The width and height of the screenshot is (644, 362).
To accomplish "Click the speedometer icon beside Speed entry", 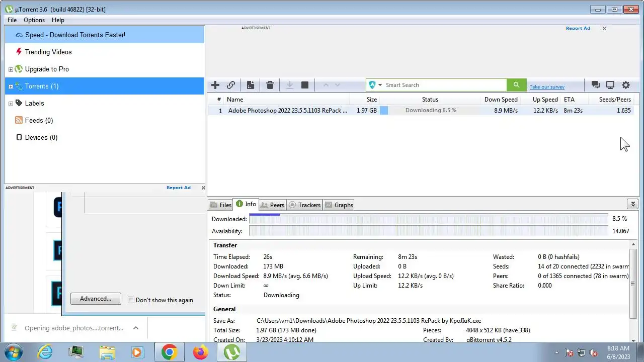I will [19, 35].
